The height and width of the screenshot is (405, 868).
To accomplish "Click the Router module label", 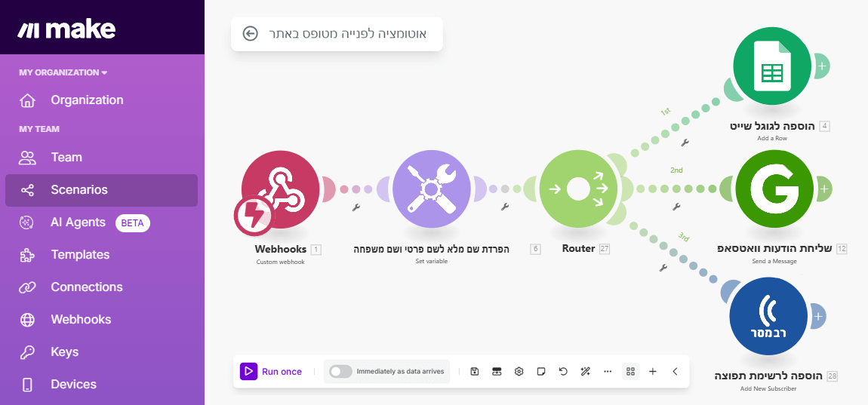I will [578, 248].
